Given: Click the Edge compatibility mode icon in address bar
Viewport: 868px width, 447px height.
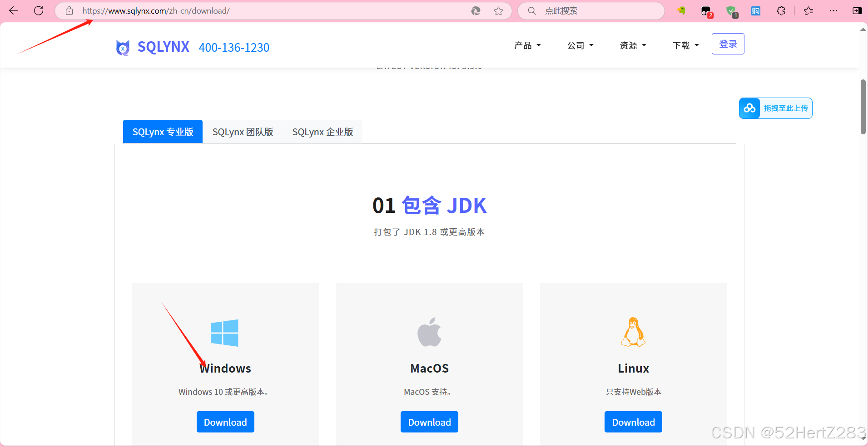Looking at the screenshot, I should click(476, 11).
